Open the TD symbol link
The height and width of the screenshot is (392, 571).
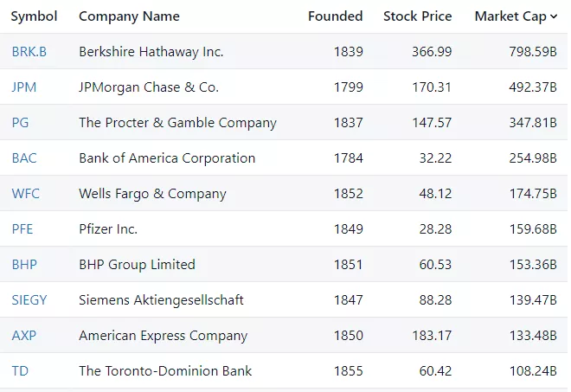point(20,371)
